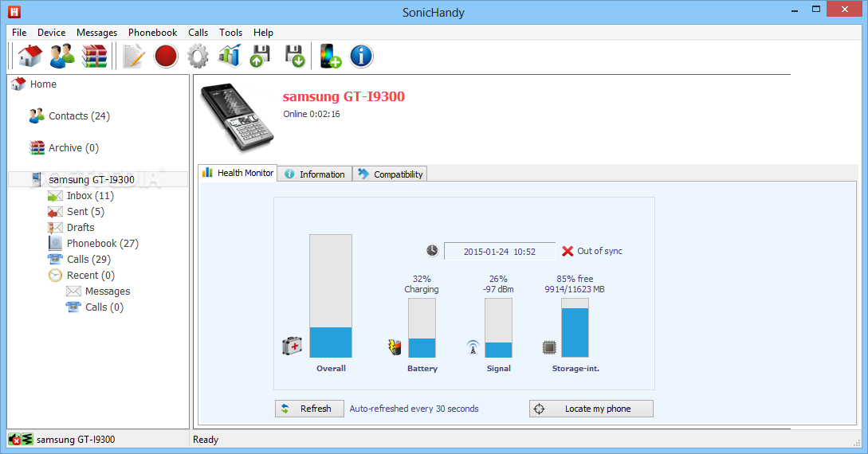
Task: Click 'samsung GT-I9300' in the status bar
Action: 76,440
